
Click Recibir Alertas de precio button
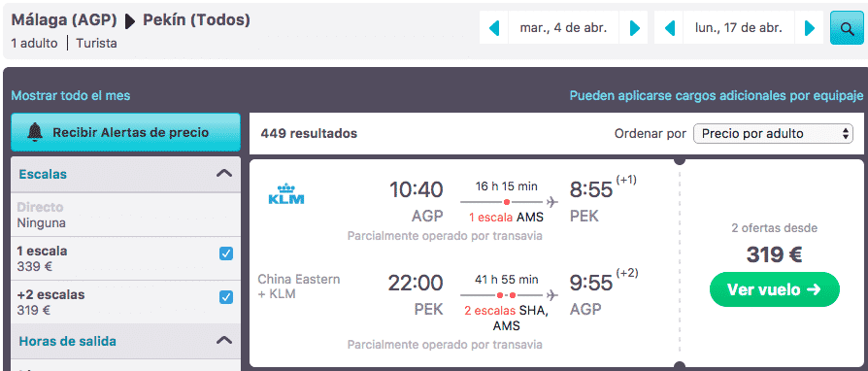click(x=125, y=132)
